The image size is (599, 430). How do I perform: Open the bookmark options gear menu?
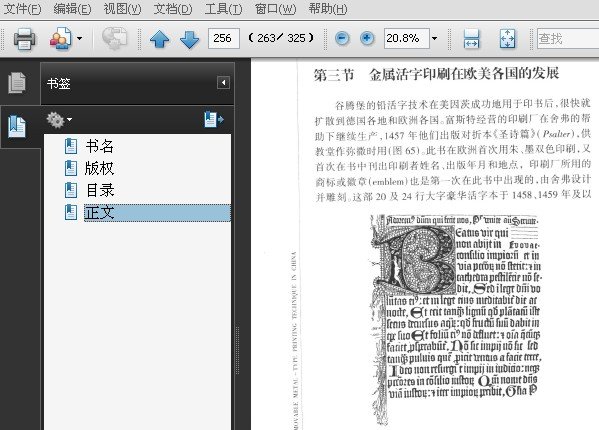coord(58,120)
